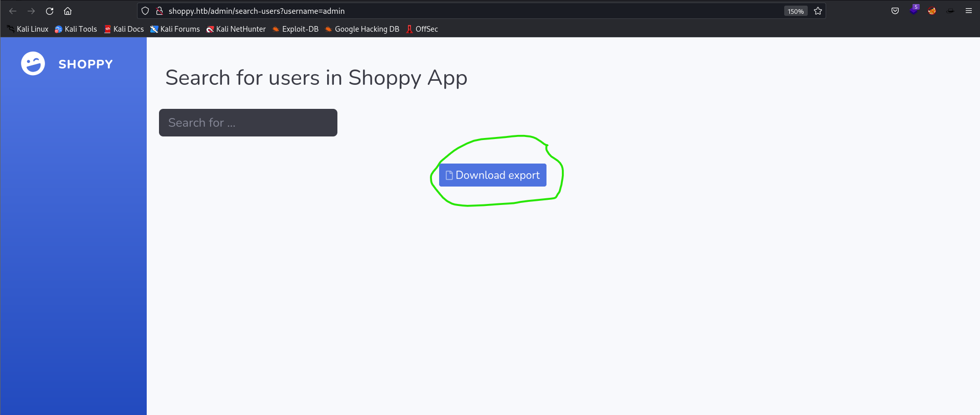Viewport: 980px width, 415px height.
Task: Open the Exploit-DB bookmark
Action: pos(295,29)
